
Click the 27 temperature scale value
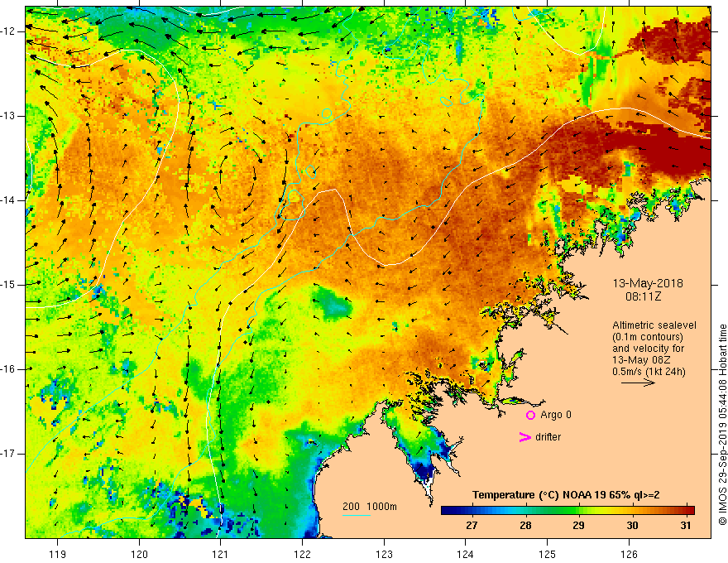click(x=472, y=526)
